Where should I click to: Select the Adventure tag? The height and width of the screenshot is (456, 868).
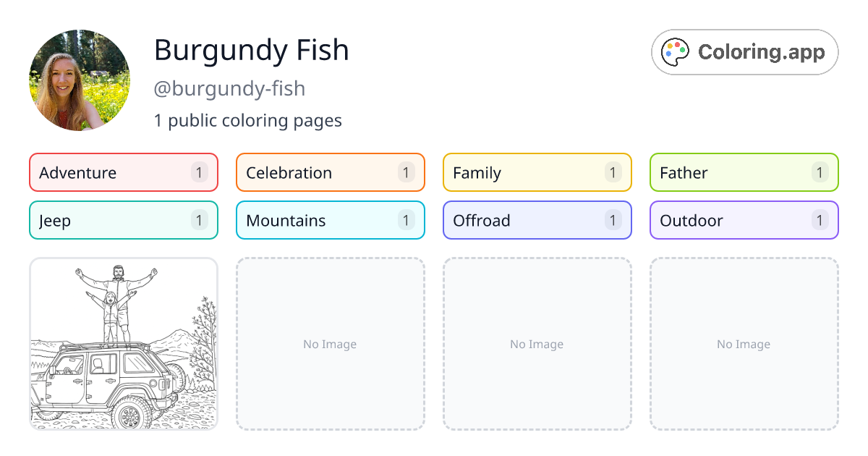tap(124, 172)
